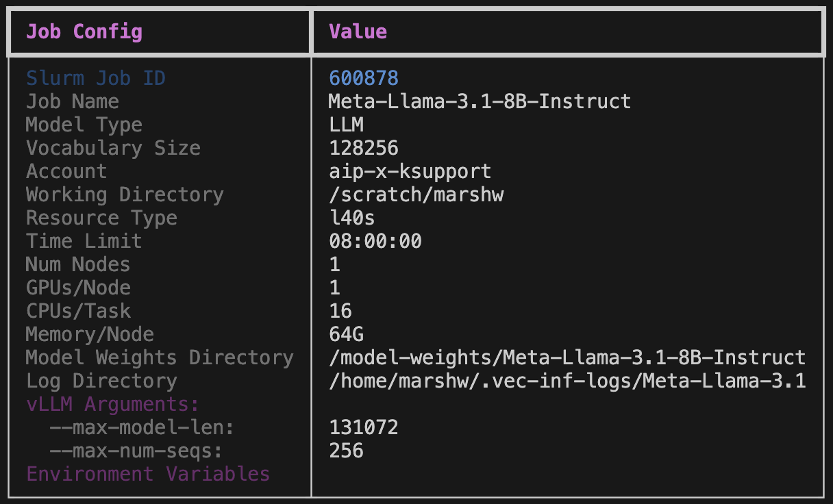Click the account value 'aip-x-ksupport'
The width and height of the screenshot is (833, 504).
tap(410, 171)
